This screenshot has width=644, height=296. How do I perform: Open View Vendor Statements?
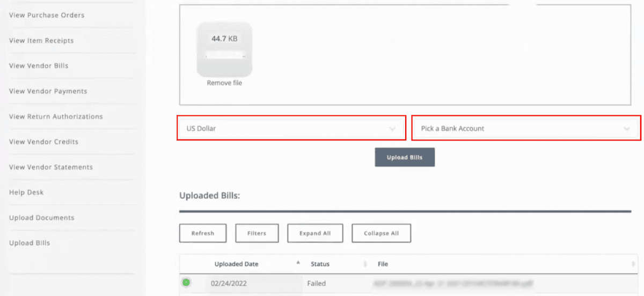coord(51,167)
